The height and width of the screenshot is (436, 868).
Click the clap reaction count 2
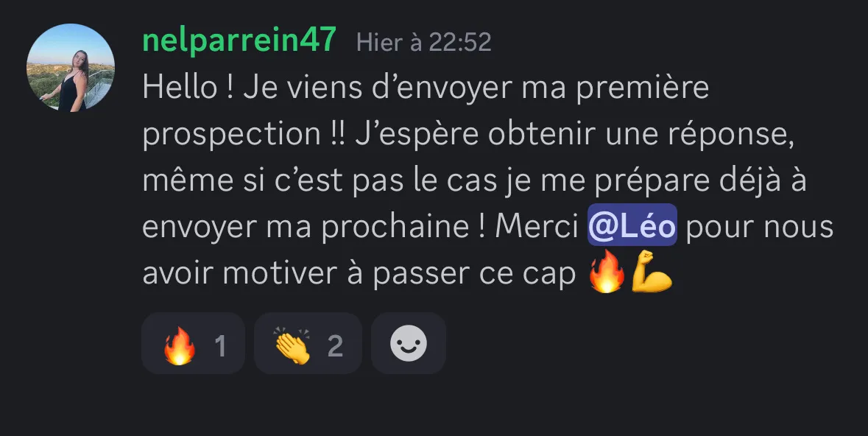[x=336, y=346]
